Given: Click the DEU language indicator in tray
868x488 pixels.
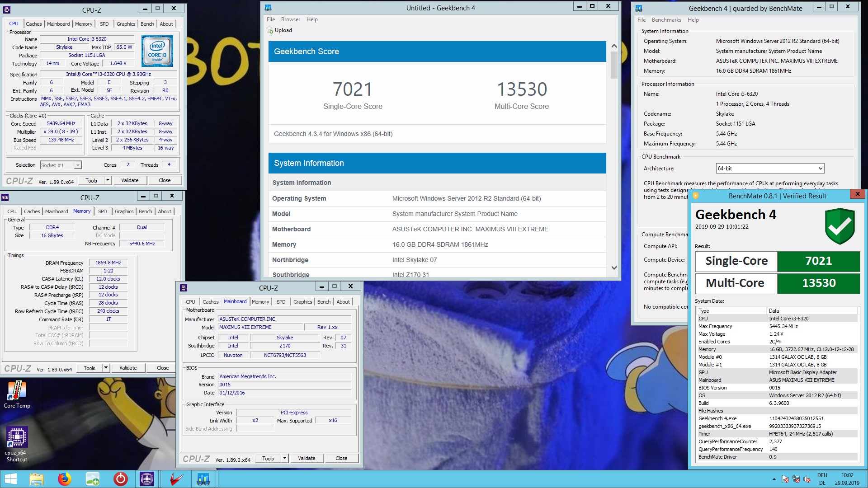Looking at the screenshot, I should 822,475.
